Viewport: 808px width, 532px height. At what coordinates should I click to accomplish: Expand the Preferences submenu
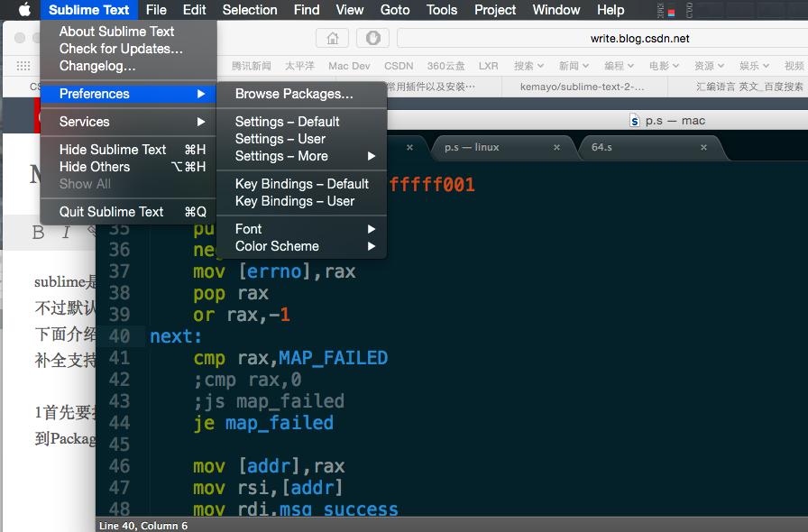coord(128,94)
